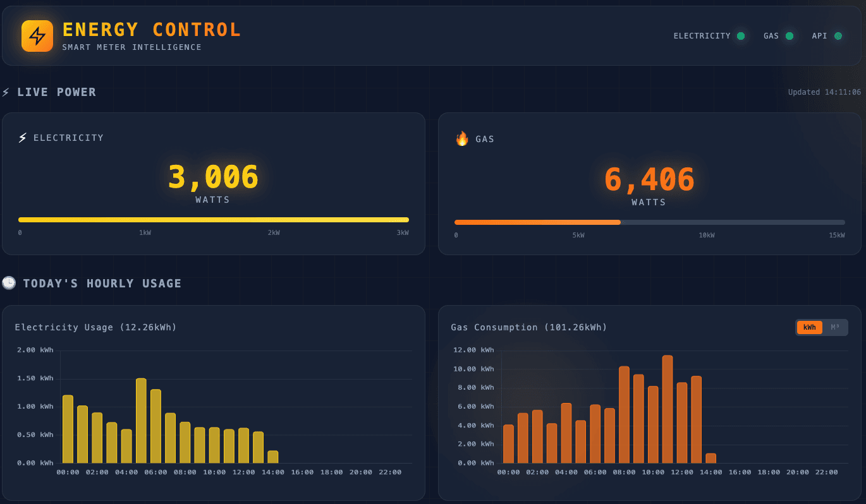Switch gas chart units to kWh
Image resolution: width=866 pixels, height=504 pixels.
coord(810,327)
